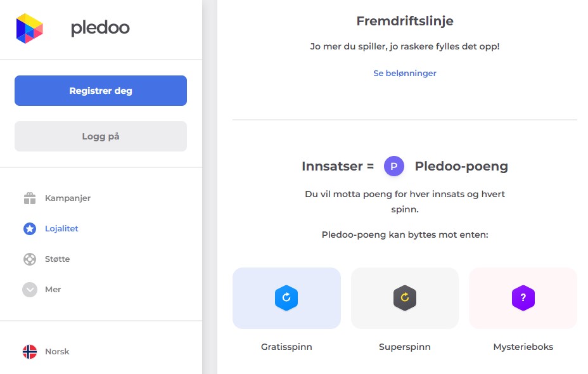Image resolution: width=588 pixels, height=374 pixels.
Task: Select the Superspinn reward card
Action: click(x=405, y=299)
